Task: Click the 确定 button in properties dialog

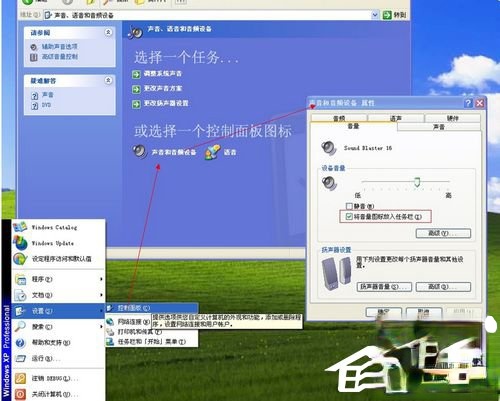Action: pyautogui.click(x=384, y=312)
